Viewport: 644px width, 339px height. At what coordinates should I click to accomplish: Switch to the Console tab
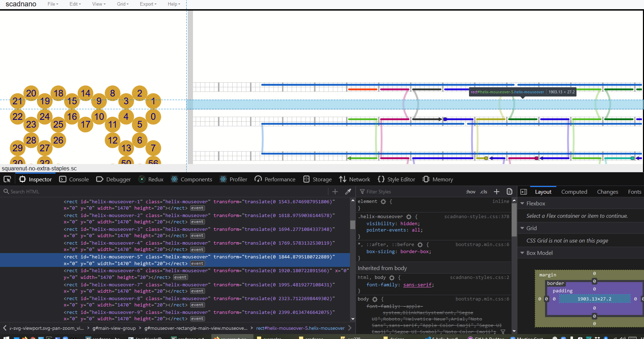click(x=74, y=179)
